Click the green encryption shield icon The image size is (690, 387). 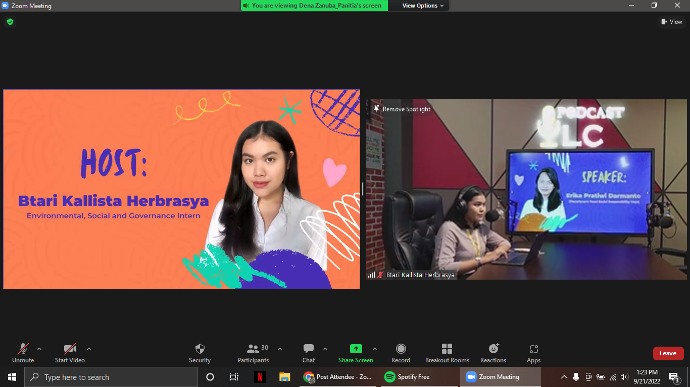click(x=10, y=22)
